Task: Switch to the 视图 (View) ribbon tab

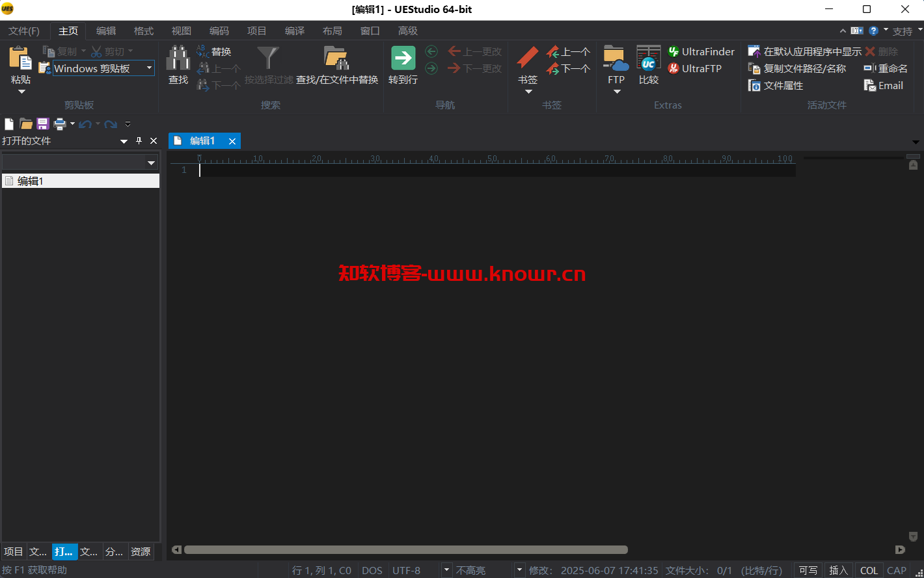Action: [181, 31]
